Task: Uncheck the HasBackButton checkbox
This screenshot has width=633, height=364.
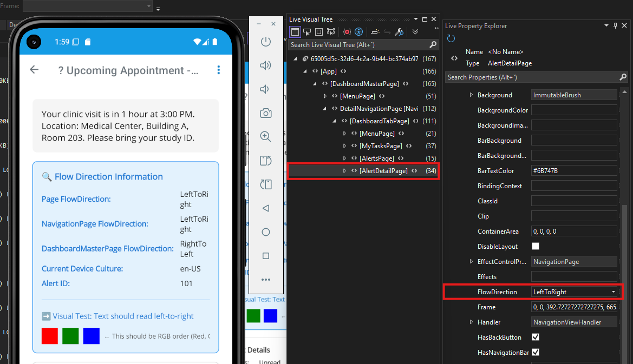Action: [536, 337]
